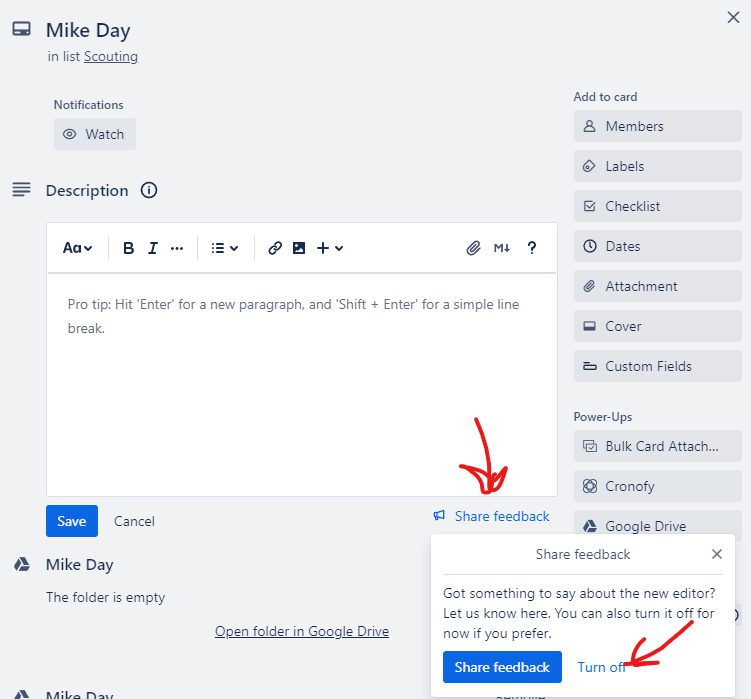
Task: Set a Cover for the card
Action: coord(658,326)
